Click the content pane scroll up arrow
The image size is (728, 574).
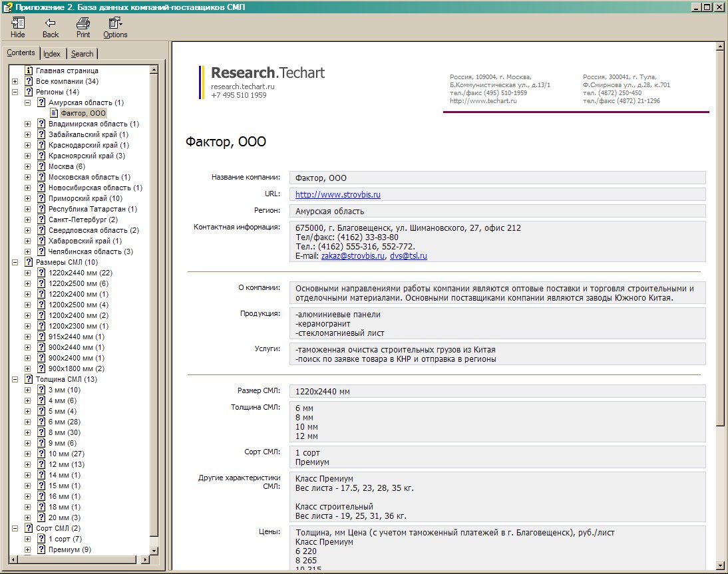pyautogui.click(x=720, y=47)
